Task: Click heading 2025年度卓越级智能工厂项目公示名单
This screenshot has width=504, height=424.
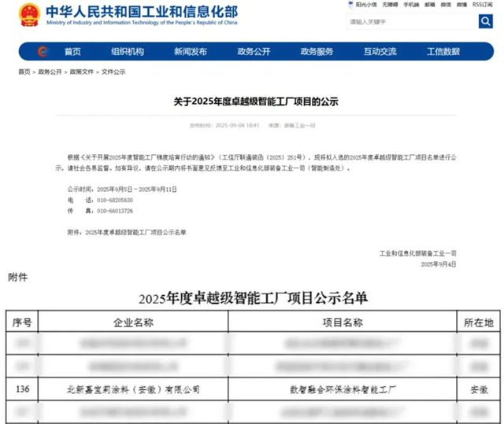Action: coord(253,298)
